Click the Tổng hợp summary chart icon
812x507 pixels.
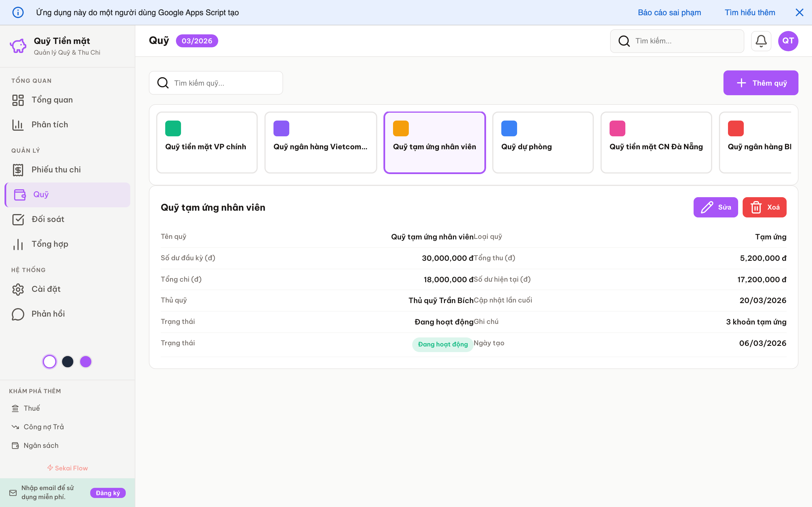[x=18, y=244]
